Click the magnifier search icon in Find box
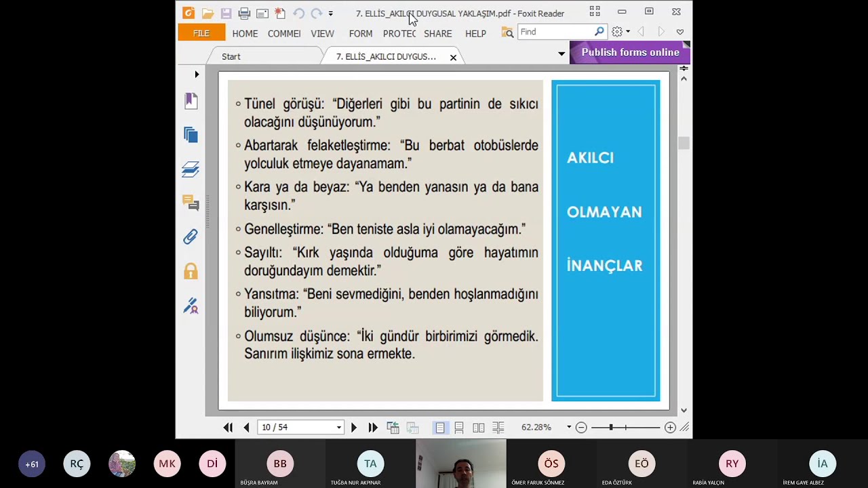The image size is (868, 488). pos(599,32)
